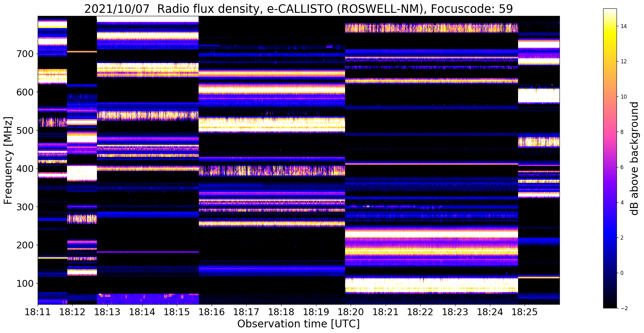This screenshot has height=333, width=644.
Task: Click the colorbar tick label 6
Action: (x=622, y=167)
